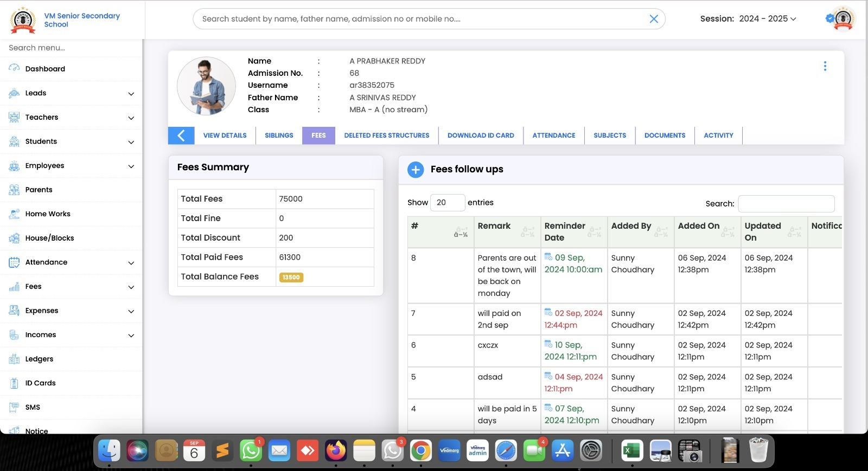Open the Documents tab
This screenshot has height=471, width=868.
point(665,136)
